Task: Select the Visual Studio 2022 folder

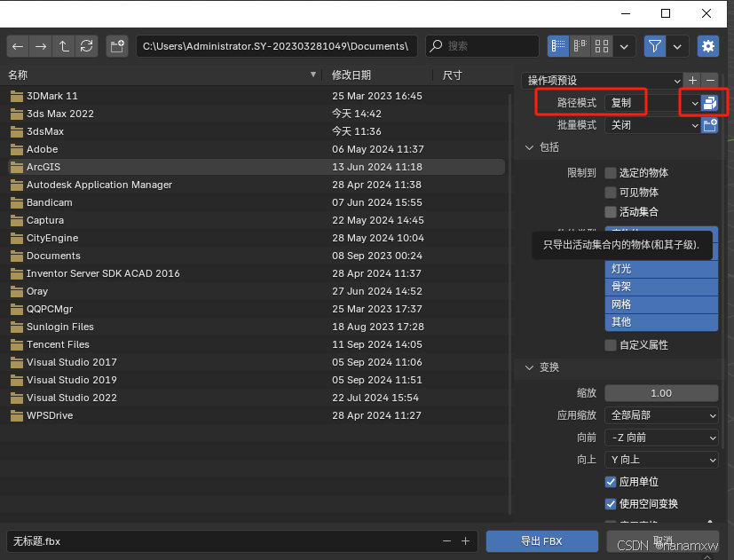Action: click(x=257, y=398)
